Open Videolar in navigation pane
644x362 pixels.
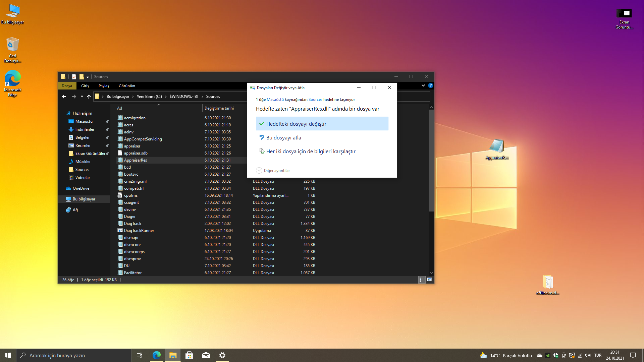pyautogui.click(x=83, y=178)
